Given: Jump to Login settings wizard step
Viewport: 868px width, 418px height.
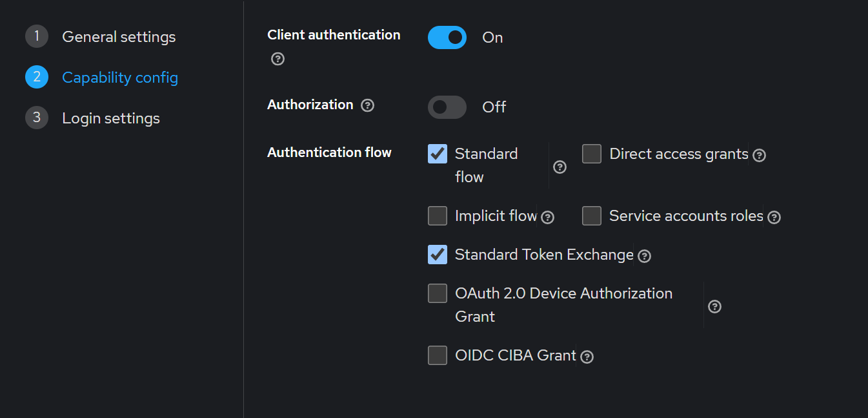Looking at the screenshot, I should [x=110, y=118].
